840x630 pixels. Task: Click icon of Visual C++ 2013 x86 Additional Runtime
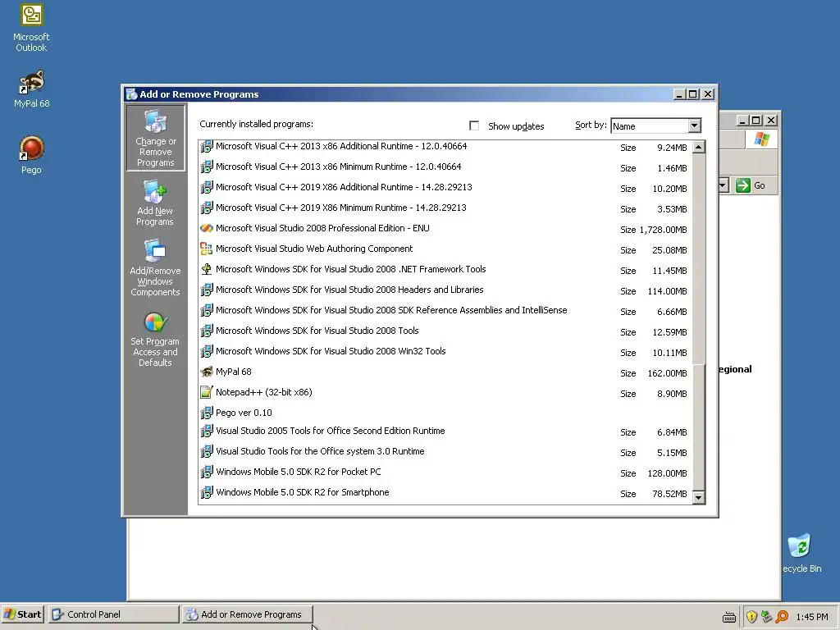coord(206,146)
